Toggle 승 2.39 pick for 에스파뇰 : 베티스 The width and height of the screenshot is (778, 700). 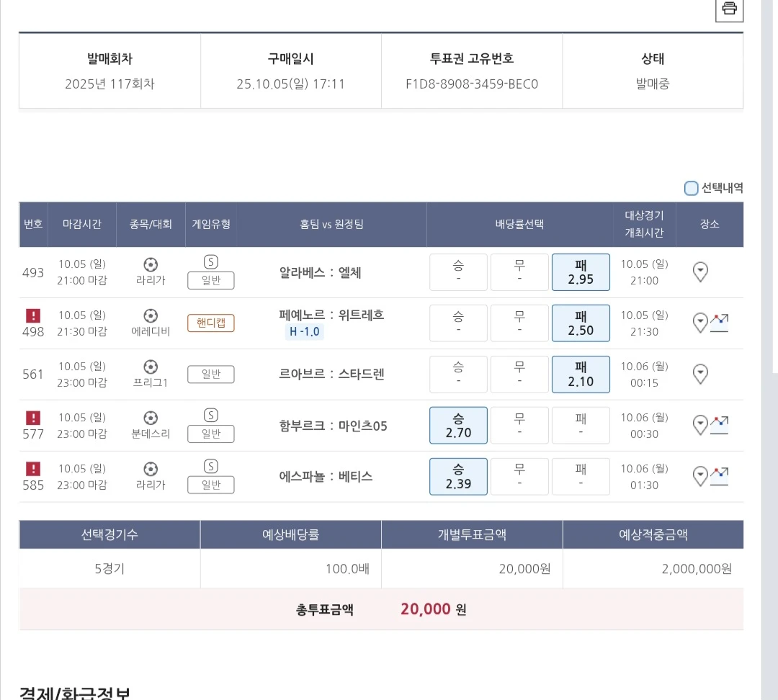(458, 477)
